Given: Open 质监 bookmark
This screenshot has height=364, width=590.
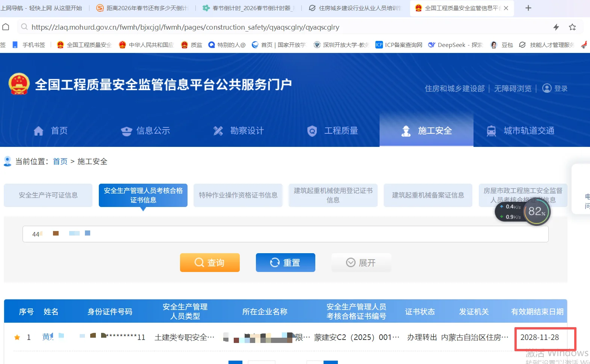Looking at the screenshot, I should coord(192,45).
